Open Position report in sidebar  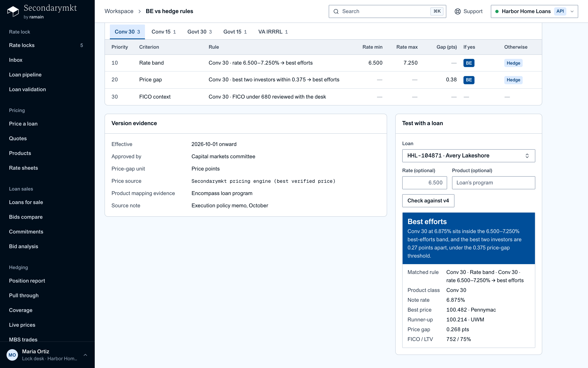(47, 281)
